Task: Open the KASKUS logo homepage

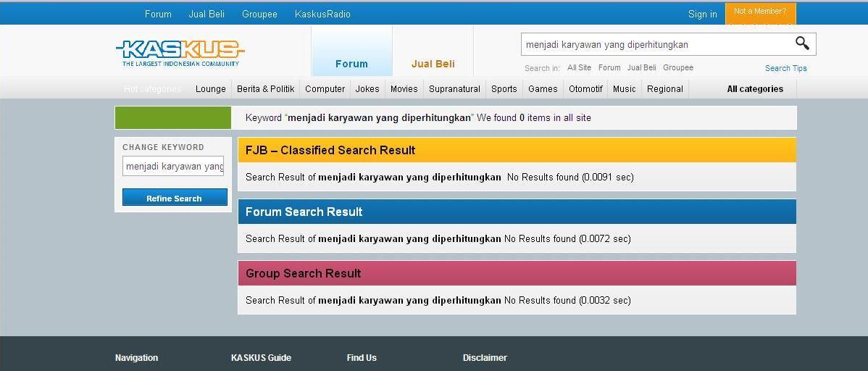Action: point(180,53)
